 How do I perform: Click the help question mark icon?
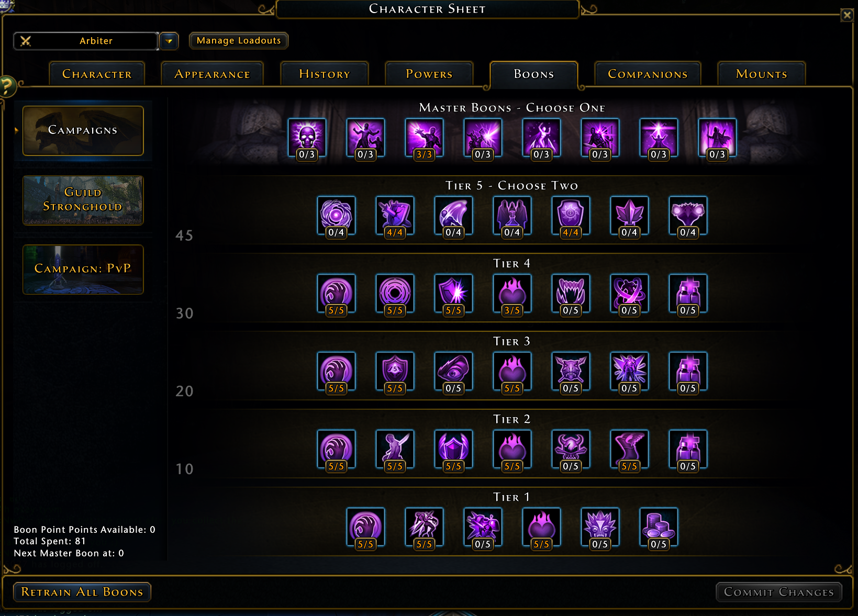(x=7, y=86)
